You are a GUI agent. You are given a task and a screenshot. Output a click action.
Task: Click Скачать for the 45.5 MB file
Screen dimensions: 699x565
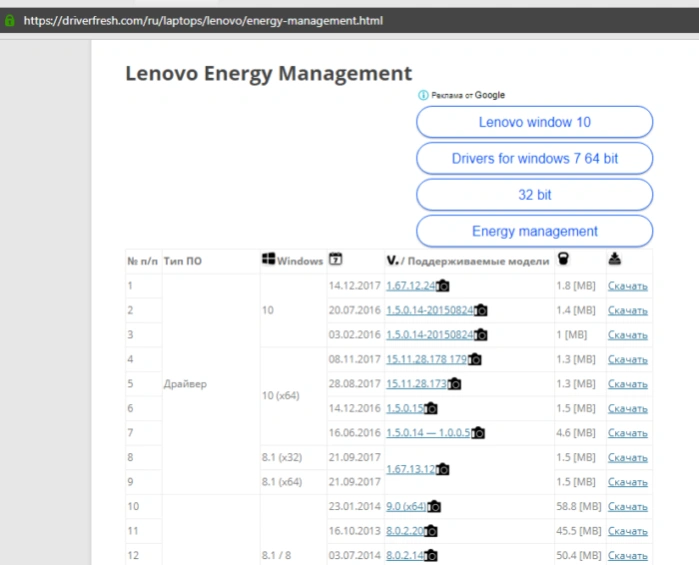[628, 532]
